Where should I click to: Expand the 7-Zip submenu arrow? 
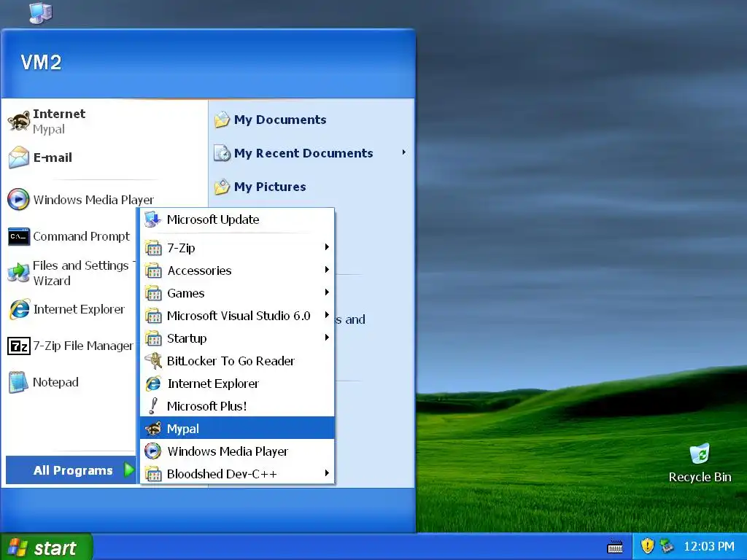tap(327, 246)
